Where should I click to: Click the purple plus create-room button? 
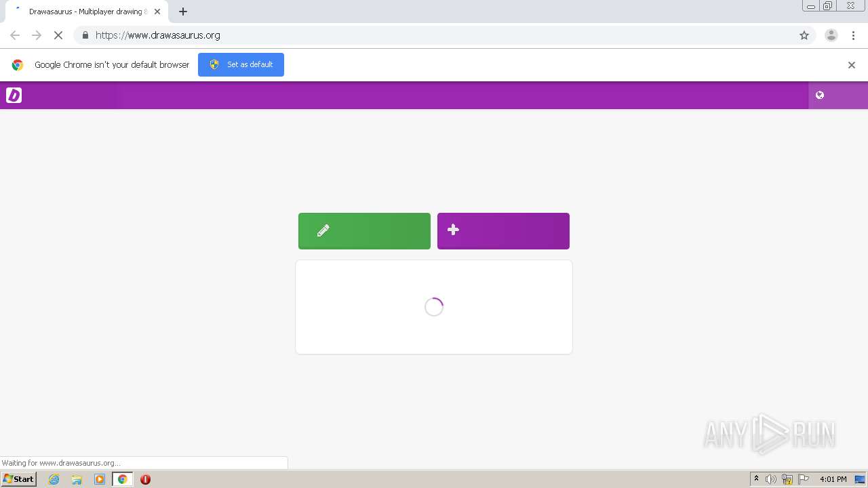(503, 231)
